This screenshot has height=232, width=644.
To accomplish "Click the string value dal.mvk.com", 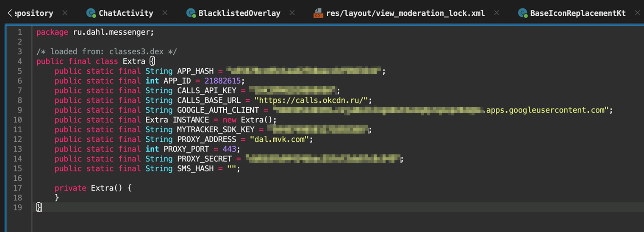I will tap(280, 139).
